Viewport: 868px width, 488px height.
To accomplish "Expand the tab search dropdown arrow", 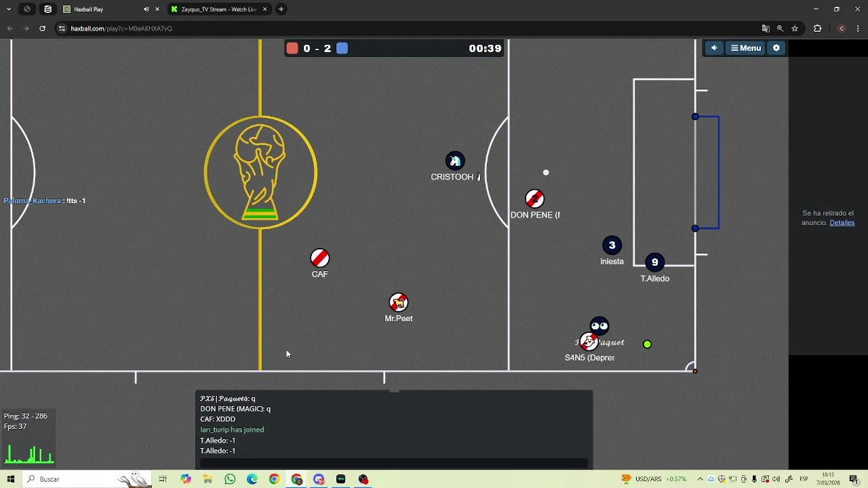I will pos(9,9).
